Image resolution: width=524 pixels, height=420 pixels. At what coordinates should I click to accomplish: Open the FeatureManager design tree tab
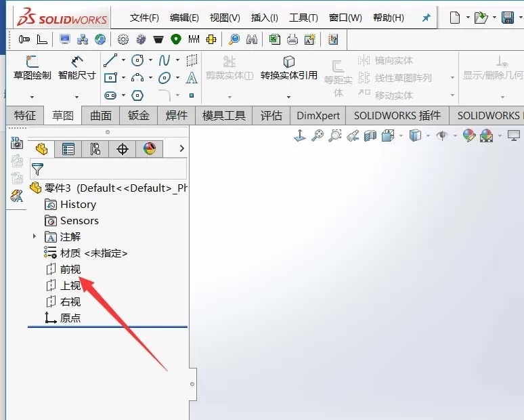42,149
